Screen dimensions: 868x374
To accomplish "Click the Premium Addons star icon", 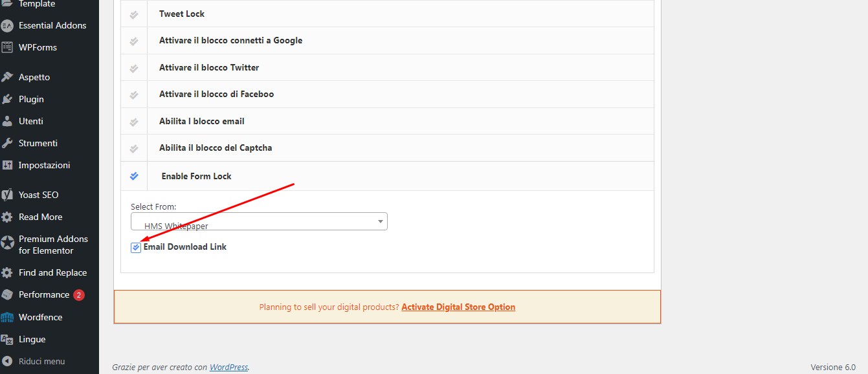I will pos(7,243).
